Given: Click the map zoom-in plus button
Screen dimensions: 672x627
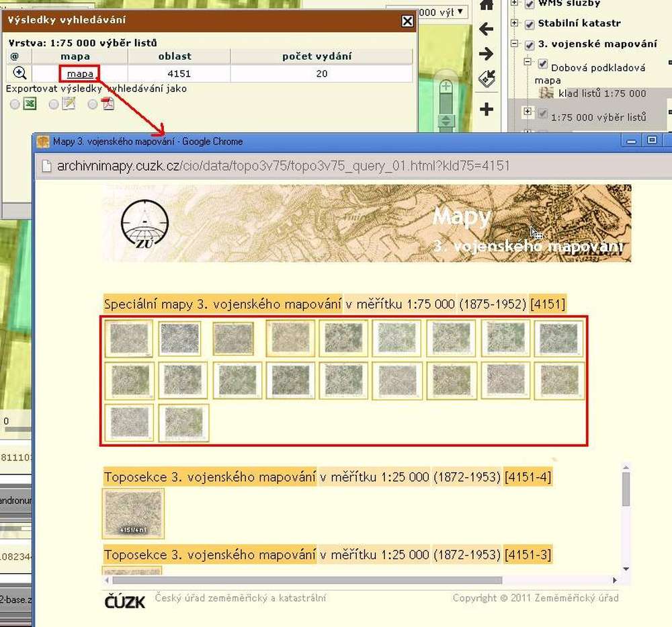Looking at the screenshot, I should coord(446,87).
